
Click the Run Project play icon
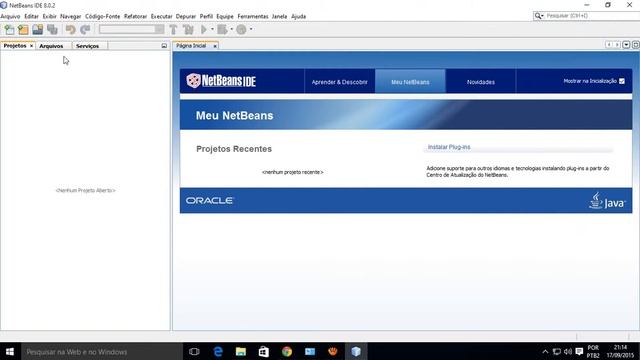(204, 29)
